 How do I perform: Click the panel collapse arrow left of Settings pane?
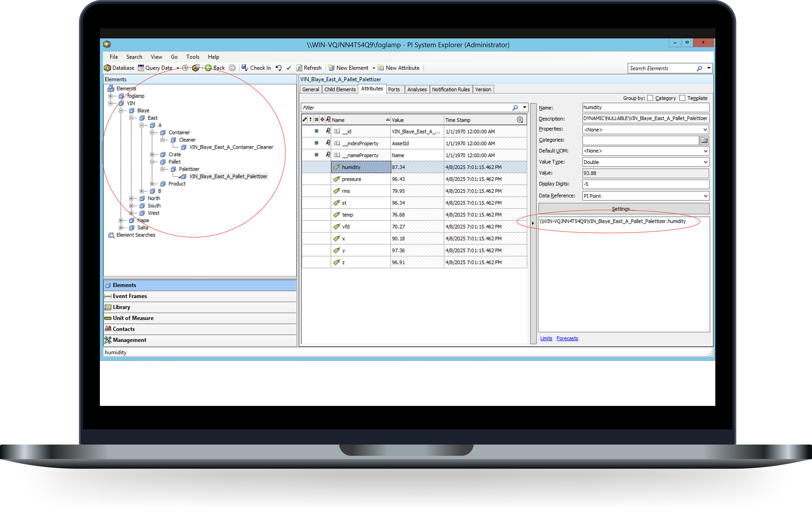[x=533, y=223]
